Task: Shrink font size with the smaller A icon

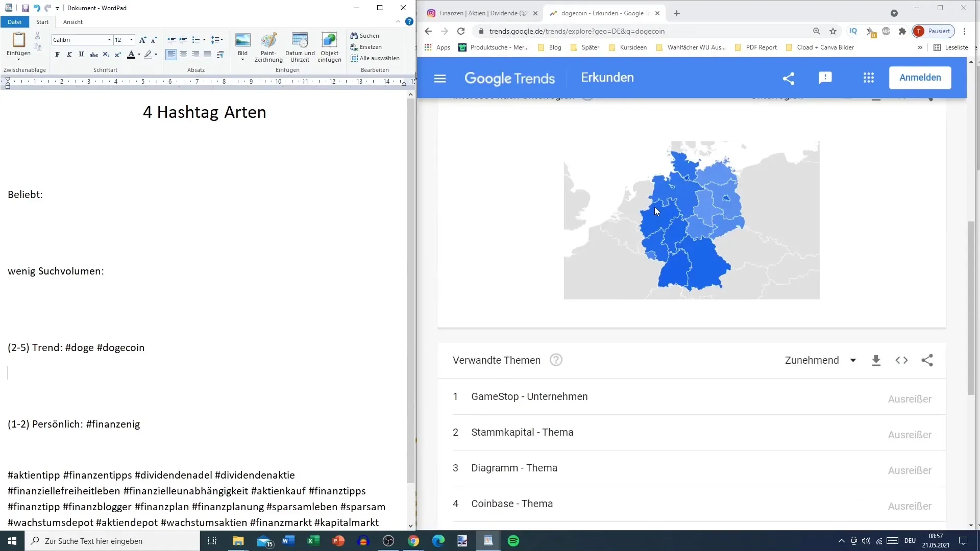Action: 154,40
